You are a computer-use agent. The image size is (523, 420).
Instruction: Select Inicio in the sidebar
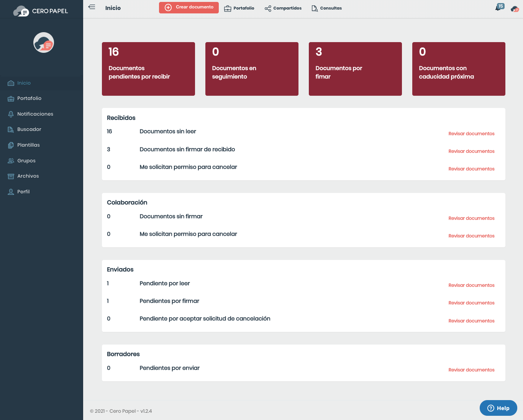pyautogui.click(x=24, y=83)
